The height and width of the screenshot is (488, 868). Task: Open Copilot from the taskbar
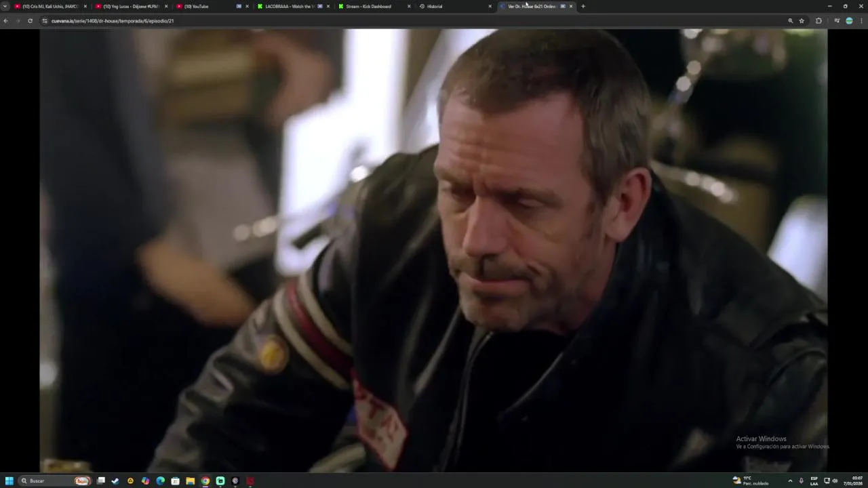tap(145, 481)
